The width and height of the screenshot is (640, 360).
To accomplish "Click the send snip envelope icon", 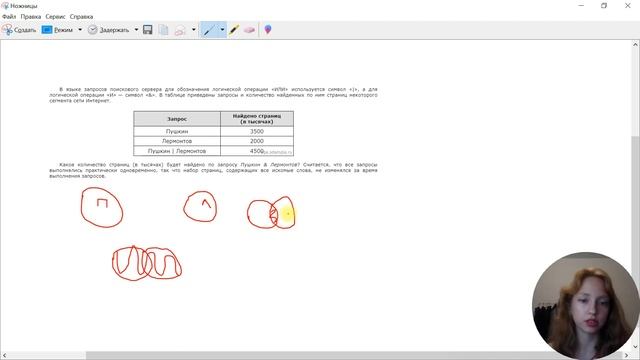I will [180, 30].
